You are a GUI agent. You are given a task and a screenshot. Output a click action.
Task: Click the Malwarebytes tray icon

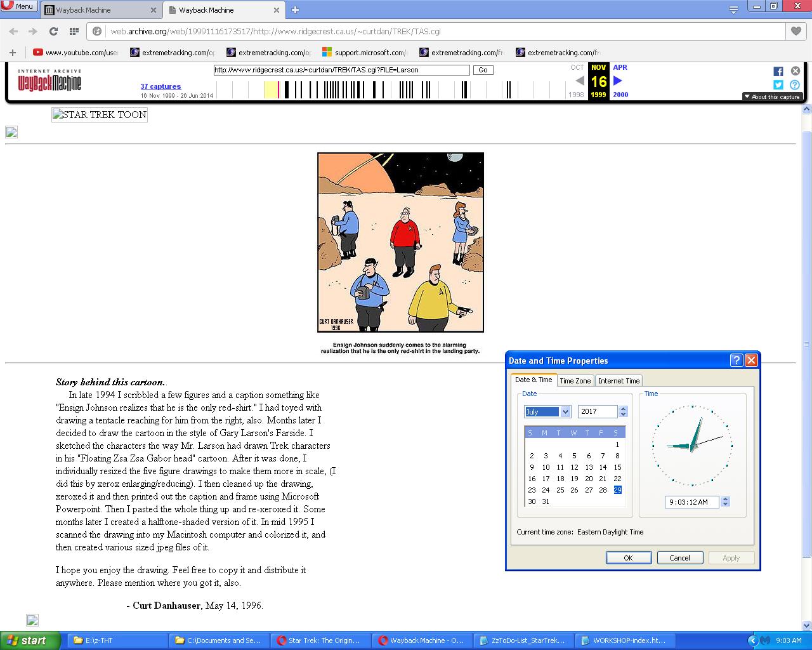[765, 640]
